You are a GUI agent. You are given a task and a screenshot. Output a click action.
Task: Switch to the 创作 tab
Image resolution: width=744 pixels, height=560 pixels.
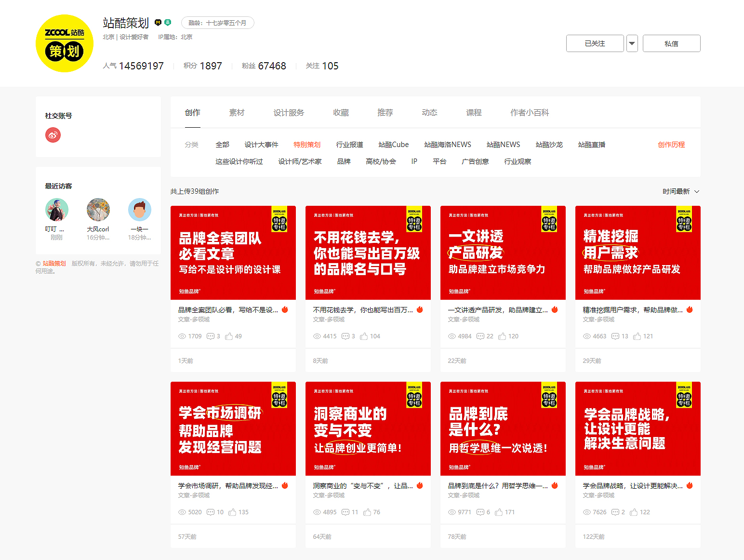pos(193,112)
